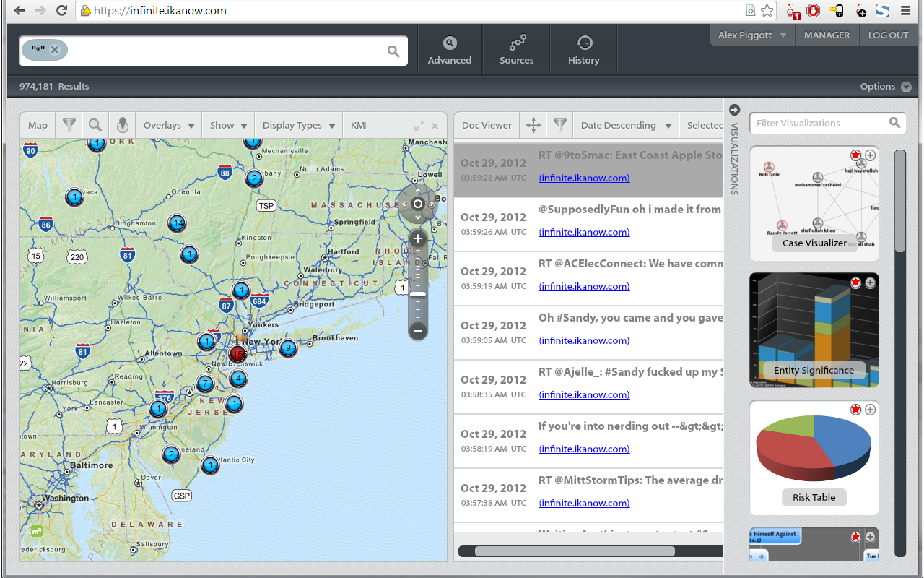Viewport: 924px width, 578px height.
Task: Click the Map widget search magnifier icon
Action: pos(95,125)
